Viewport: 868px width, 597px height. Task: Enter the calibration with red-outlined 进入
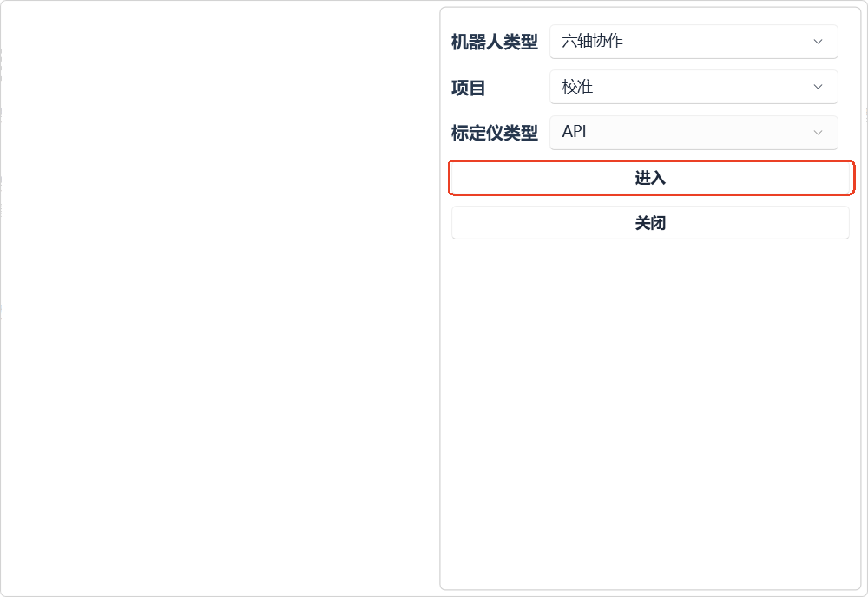coord(650,178)
